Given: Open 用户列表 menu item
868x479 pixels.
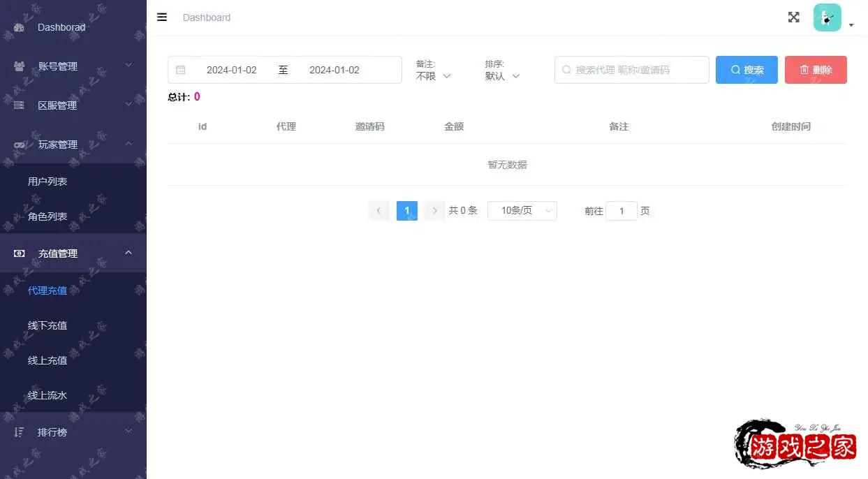Looking at the screenshot, I should [47, 182].
